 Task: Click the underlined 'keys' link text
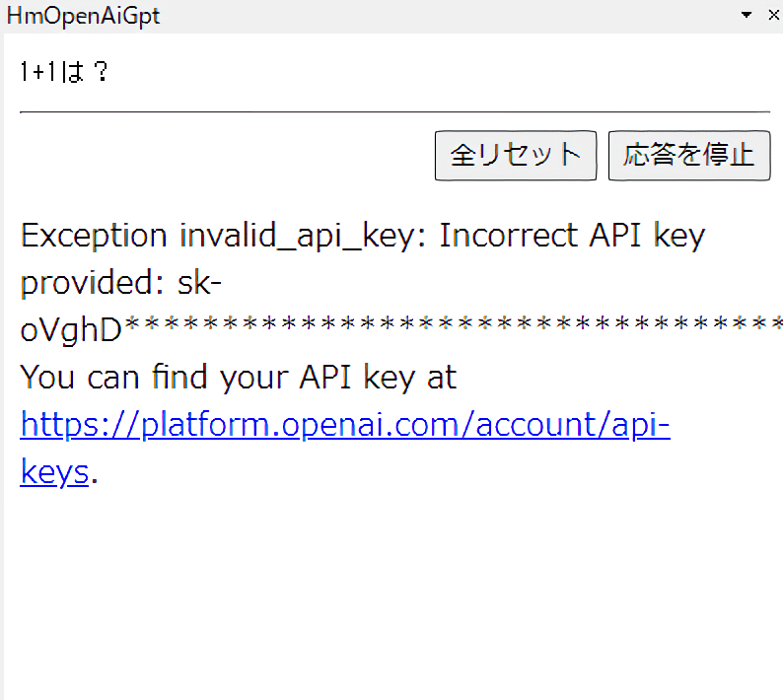click(54, 472)
